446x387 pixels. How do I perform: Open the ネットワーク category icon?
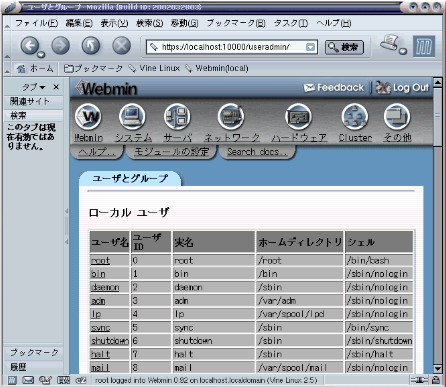tap(231, 117)
